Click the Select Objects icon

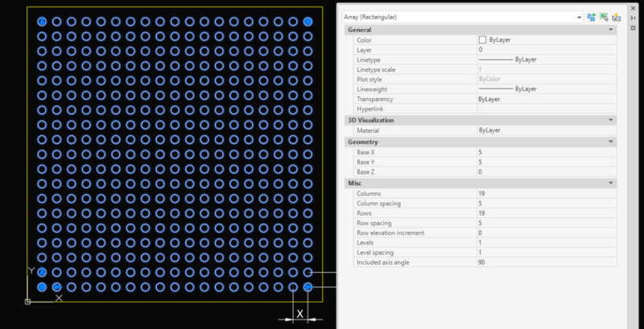pyautogui.click(x=604, y=16)
